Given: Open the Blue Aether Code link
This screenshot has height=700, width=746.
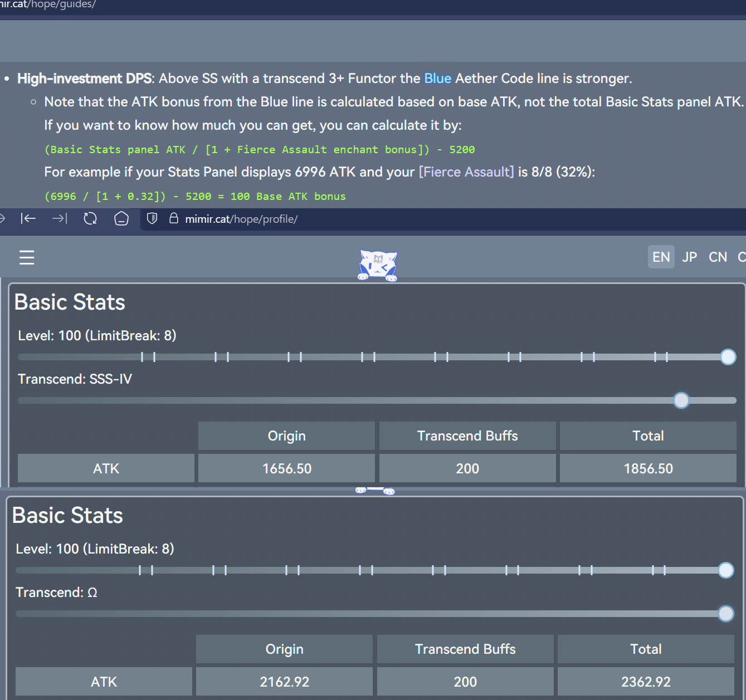Looking at the screenshot, I should (437, 79).
